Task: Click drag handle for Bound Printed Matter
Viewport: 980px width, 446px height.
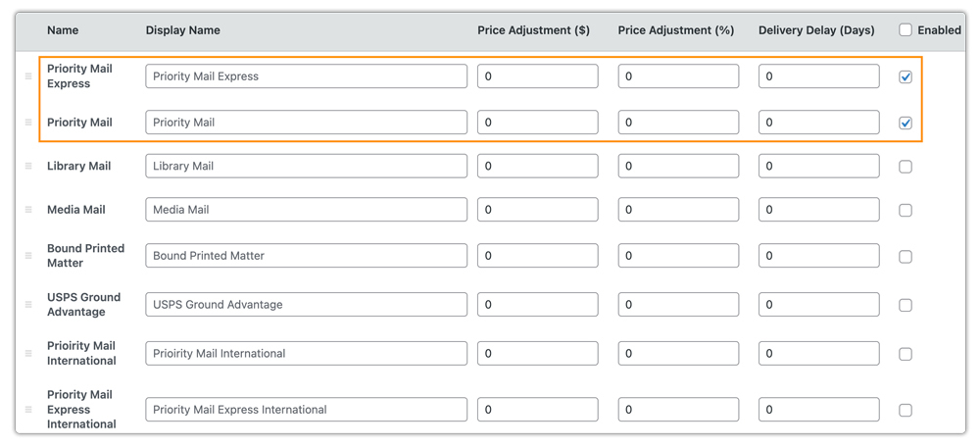Action: click(x=28, y=256)
